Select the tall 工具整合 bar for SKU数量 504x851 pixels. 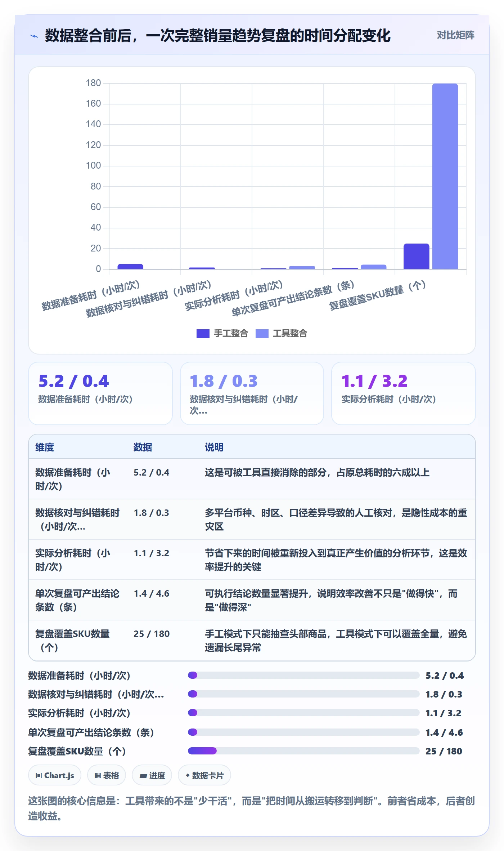tap(445, 176)
